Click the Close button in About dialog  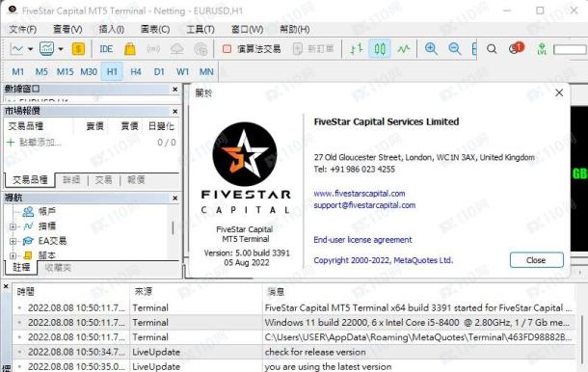point(536,260)
